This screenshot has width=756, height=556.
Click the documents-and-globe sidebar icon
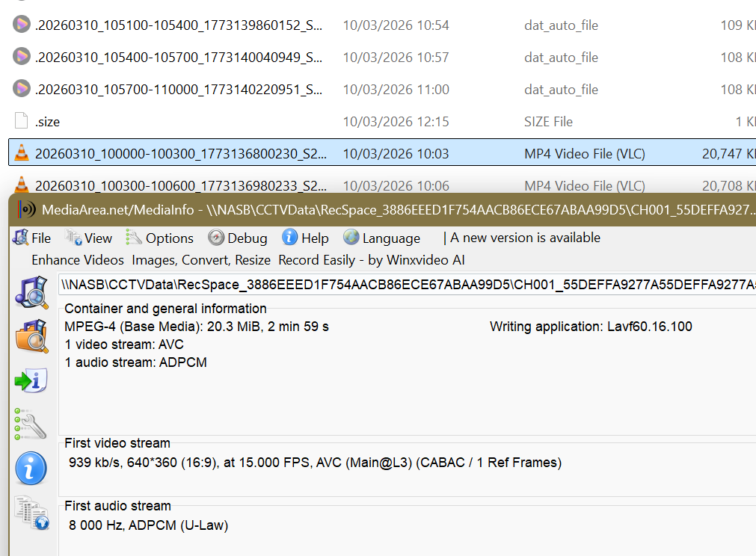pyautogui.click(x=31, y=514)
